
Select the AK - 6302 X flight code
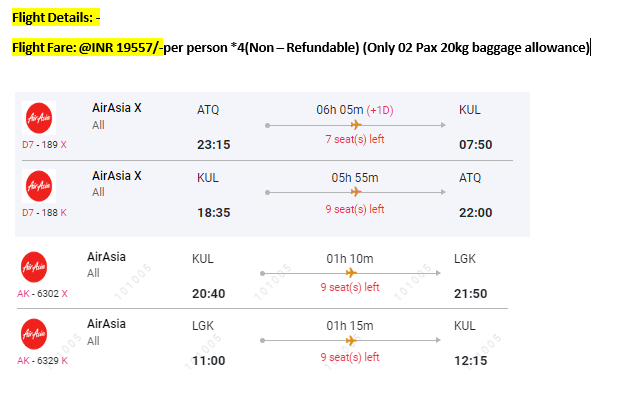(42, 293)
